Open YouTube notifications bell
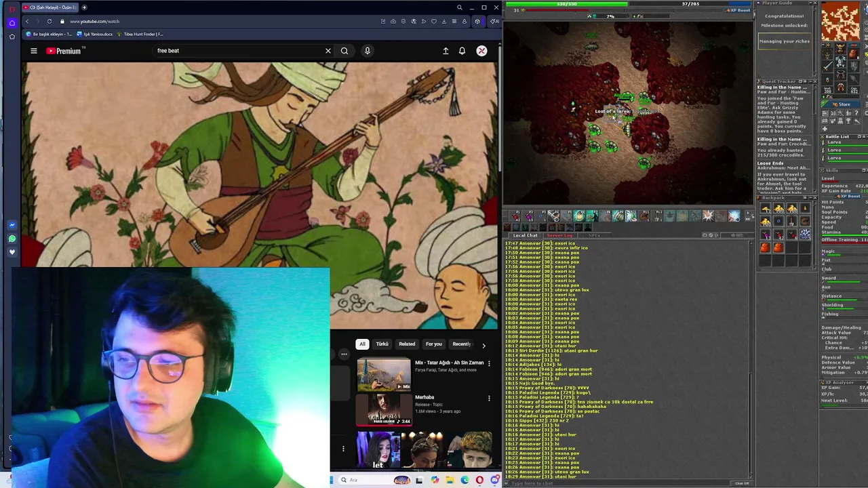868x488 pixels. tap(462, 51)
